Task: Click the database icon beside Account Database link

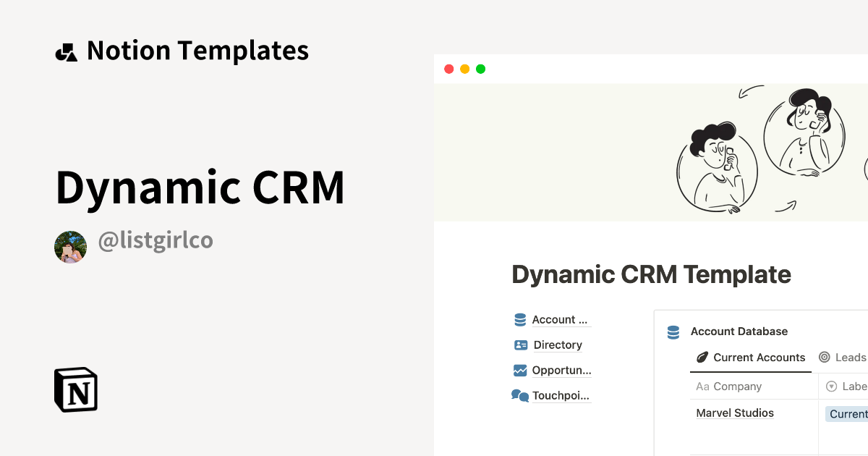Action: click(520, 319)
